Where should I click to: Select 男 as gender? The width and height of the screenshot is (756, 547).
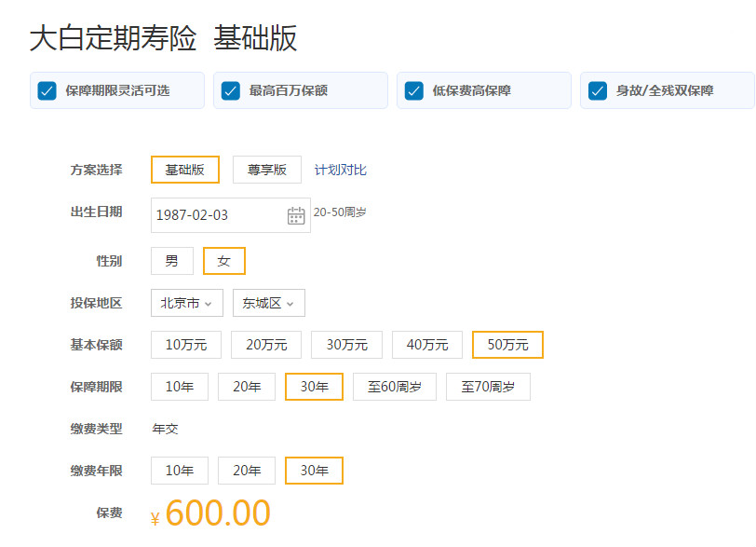(x=172, y=261)
